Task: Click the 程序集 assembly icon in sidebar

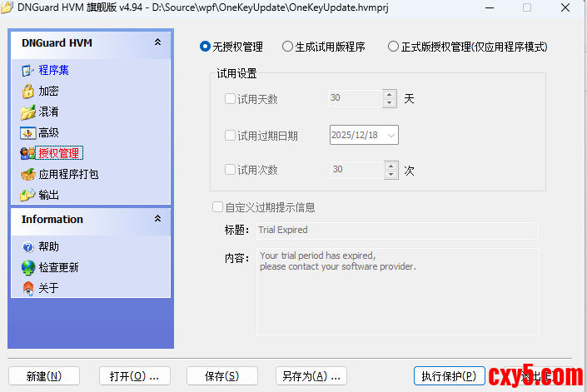Action: 27,70
